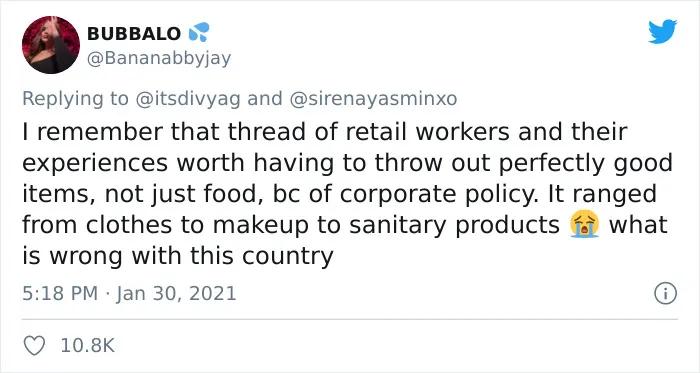Click the word 'sanitary products' in the tweet
This screenshot has height=373, width=700.
point(454,225)
